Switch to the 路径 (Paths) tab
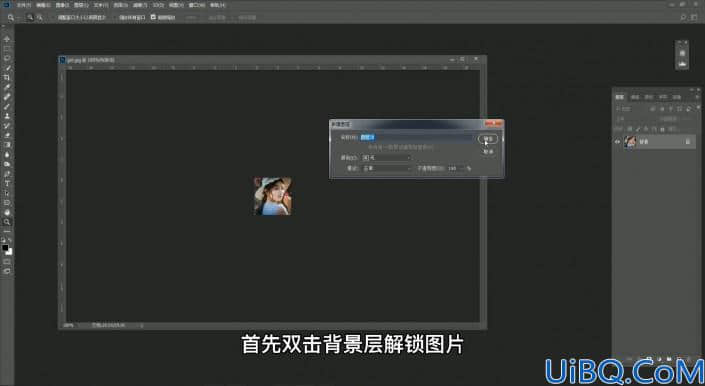The image size is (705, 386). tap(648, 97)
